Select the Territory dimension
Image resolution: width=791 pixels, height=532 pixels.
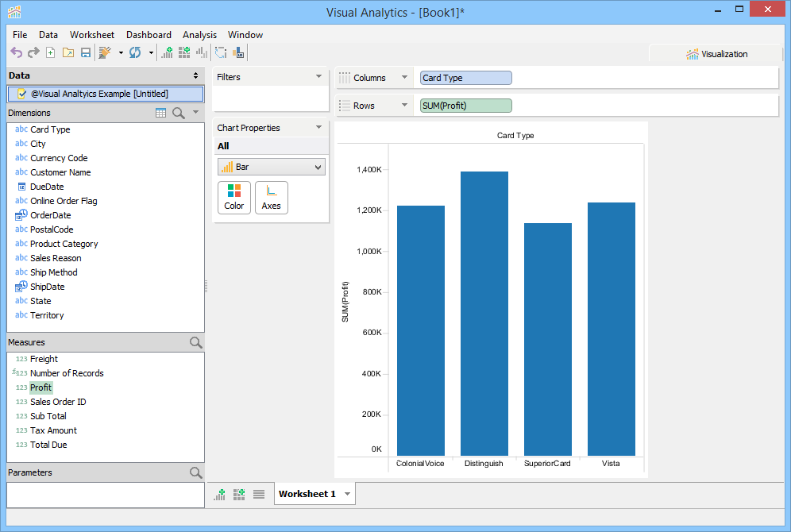[47, 315]
